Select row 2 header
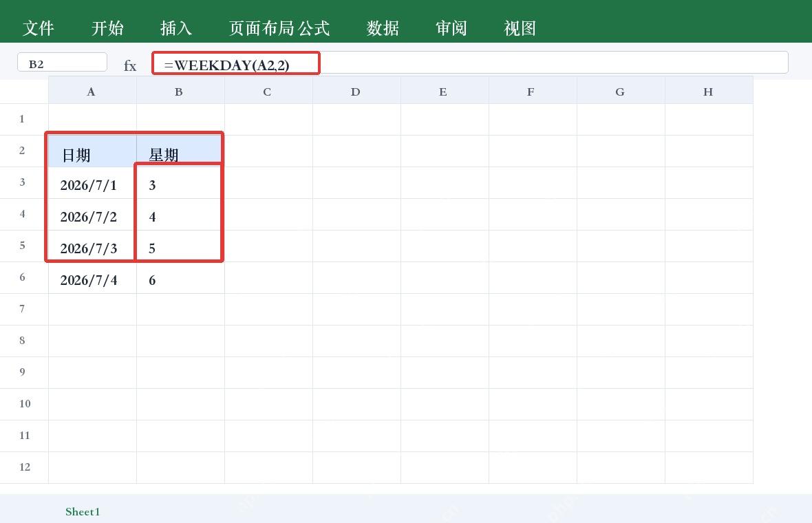Viewport: 812px width, 523px height. [24, 151]
